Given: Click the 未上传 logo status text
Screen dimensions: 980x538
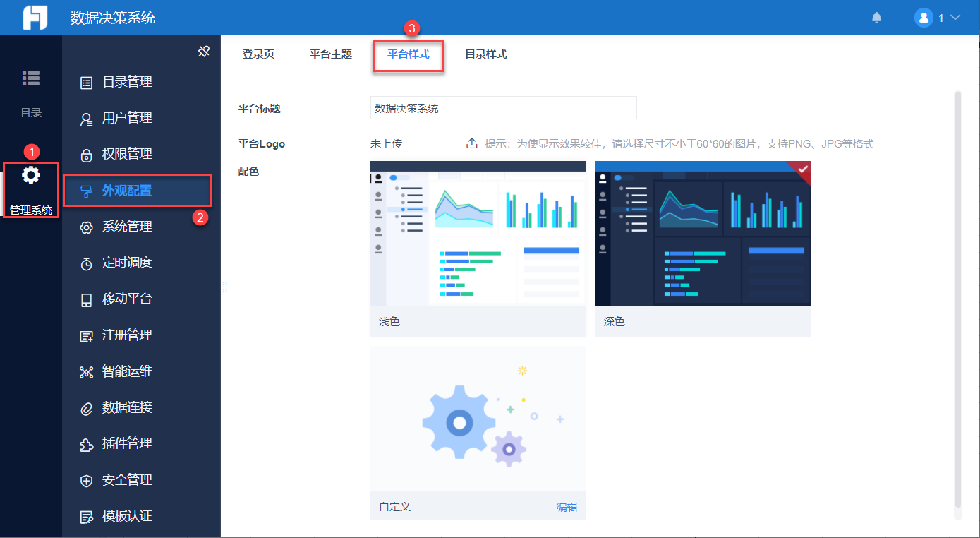Looking at the screenshot, I should tap(386, 144).
